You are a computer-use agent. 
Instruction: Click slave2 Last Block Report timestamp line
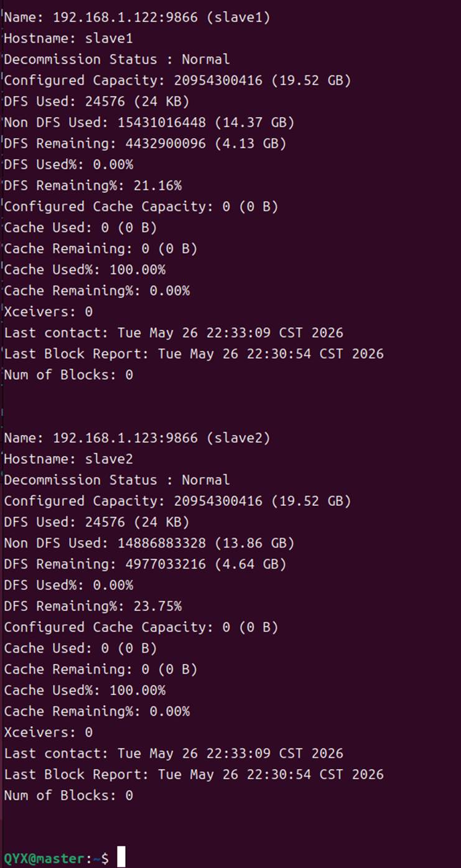coord(194,775)
